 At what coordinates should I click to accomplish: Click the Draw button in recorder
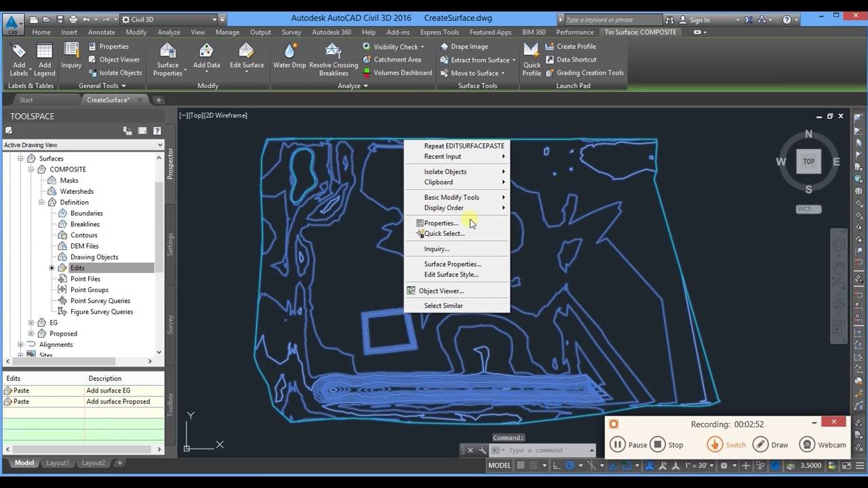coord(771,445)
